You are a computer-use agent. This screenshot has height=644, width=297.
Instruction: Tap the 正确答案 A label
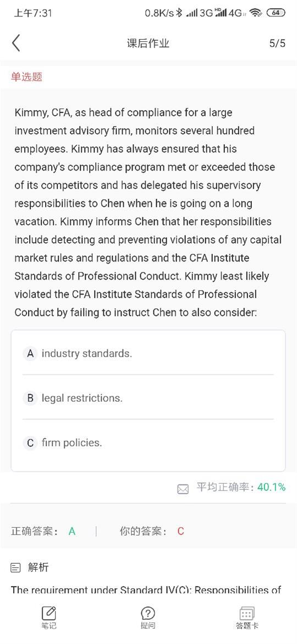point(43,532)
